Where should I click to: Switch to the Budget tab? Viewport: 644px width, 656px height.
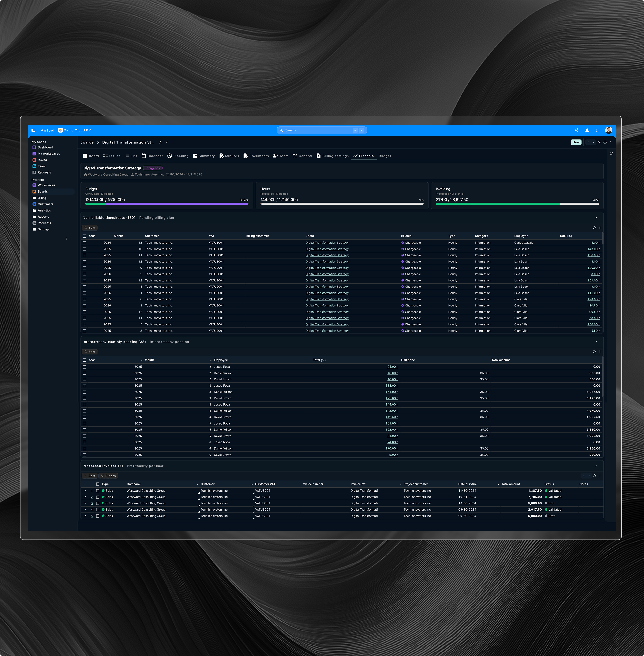(385, 156)
